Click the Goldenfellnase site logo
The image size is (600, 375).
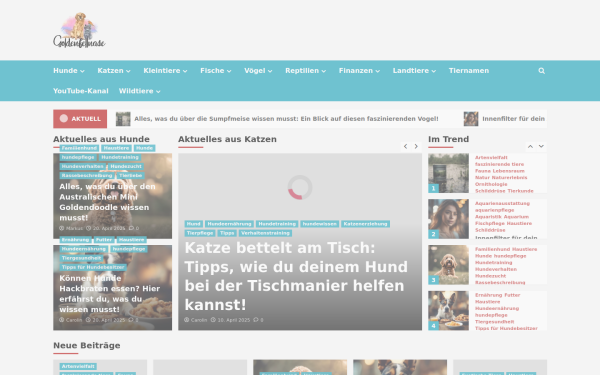click(x=79, y=30)
